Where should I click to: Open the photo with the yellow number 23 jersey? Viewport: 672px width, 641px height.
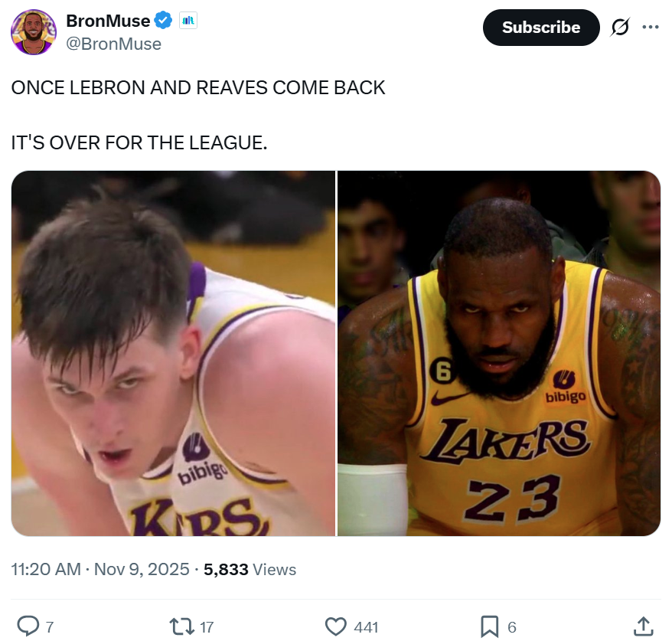499,353
